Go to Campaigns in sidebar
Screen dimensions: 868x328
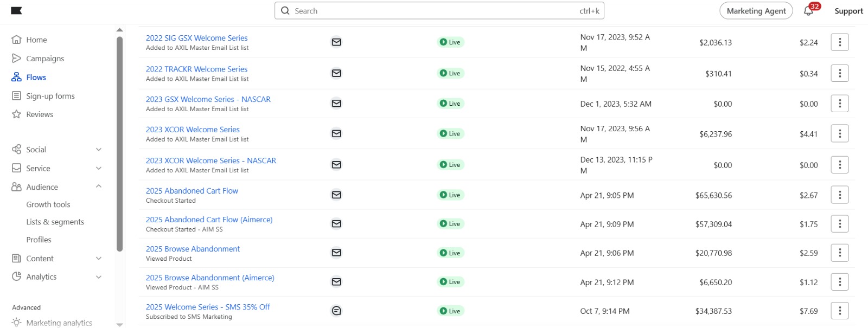click(x=45, y=59)
